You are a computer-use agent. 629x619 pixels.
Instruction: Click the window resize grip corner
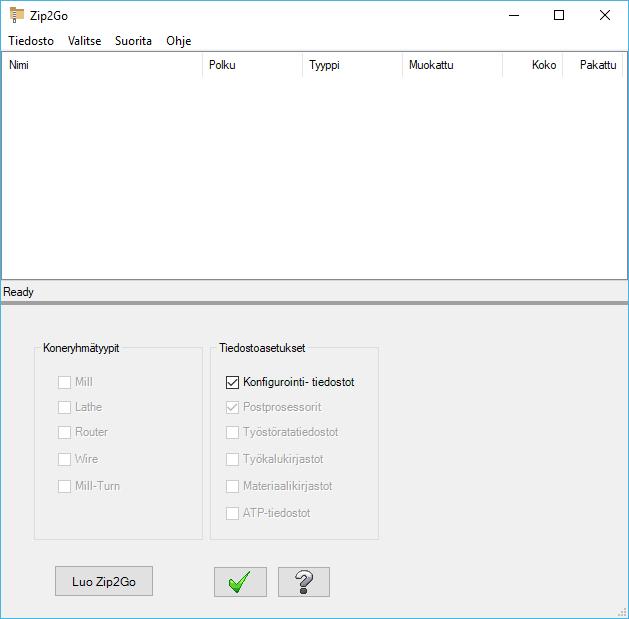621,612
